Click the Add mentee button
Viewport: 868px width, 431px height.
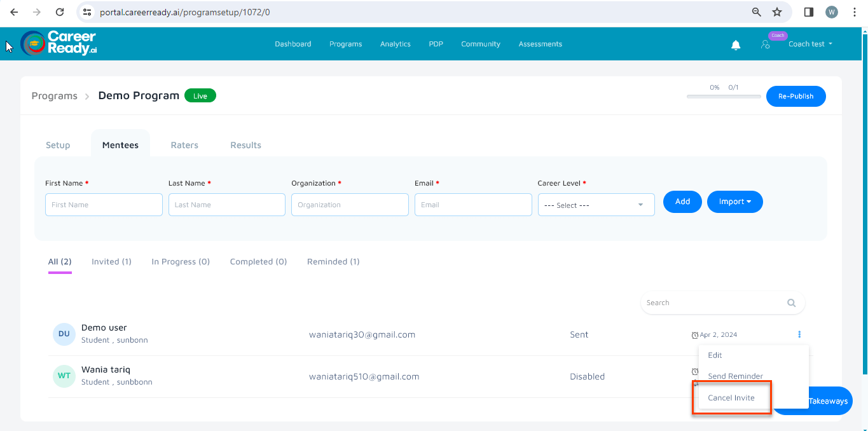[682, 202]
